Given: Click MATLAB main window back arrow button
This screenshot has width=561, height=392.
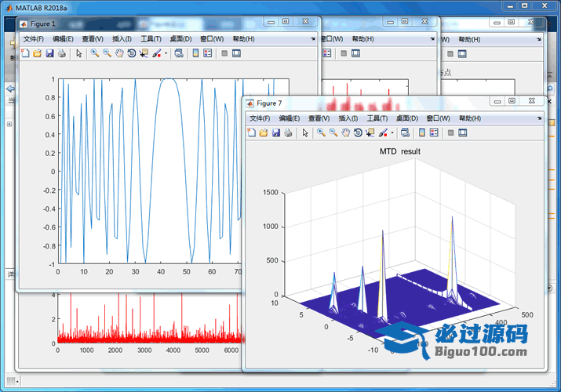Looking at the screenshot, I should tap(10, 89).
